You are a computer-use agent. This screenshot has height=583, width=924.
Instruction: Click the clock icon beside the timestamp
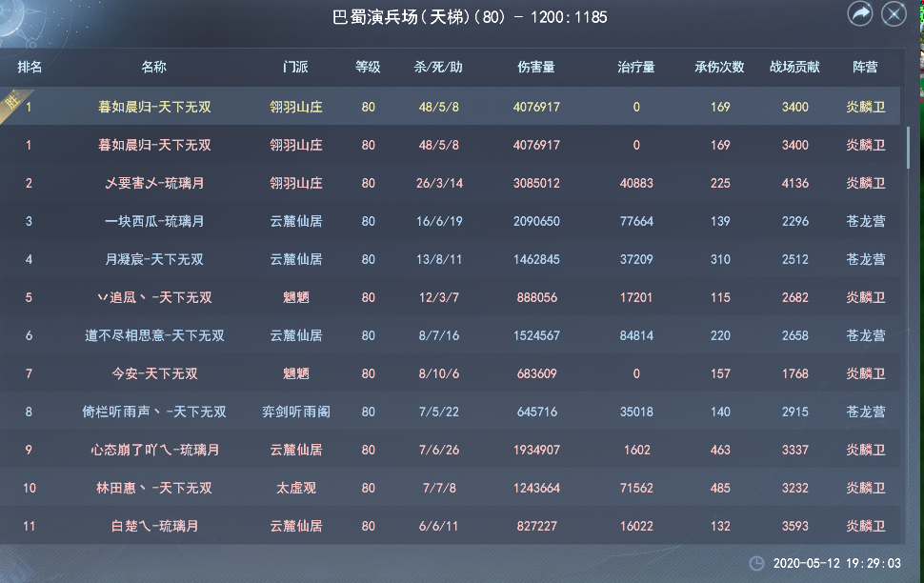point(756,563)
